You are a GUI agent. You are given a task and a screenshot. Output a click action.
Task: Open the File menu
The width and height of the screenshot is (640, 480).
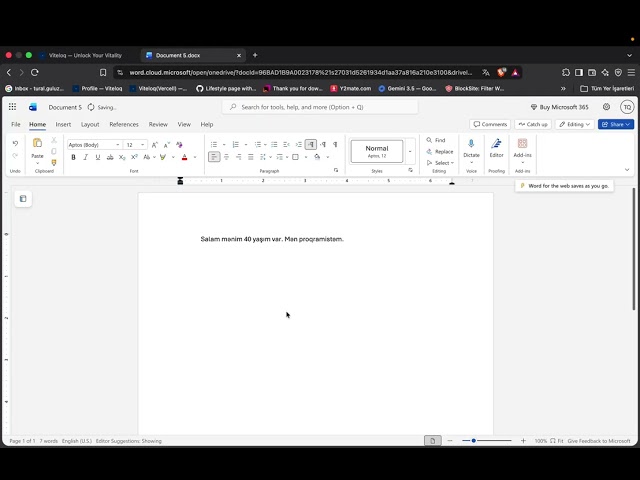[16, 124]
